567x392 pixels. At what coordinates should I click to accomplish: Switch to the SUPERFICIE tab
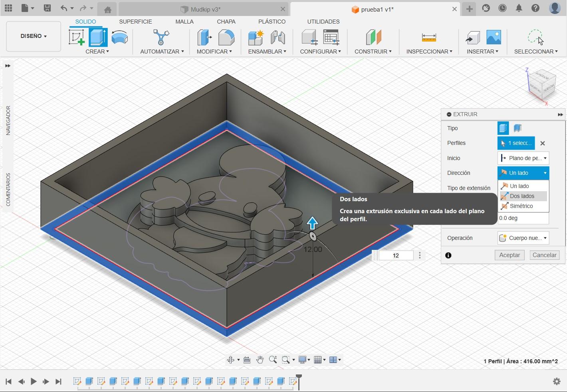(x=135, y=22)
